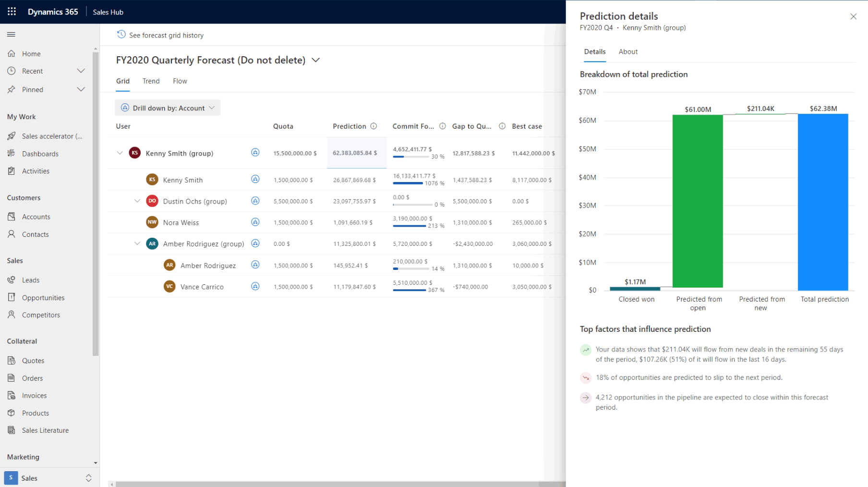Click the hamburger menu to collapse sidebar

click(x=11, y=34)
